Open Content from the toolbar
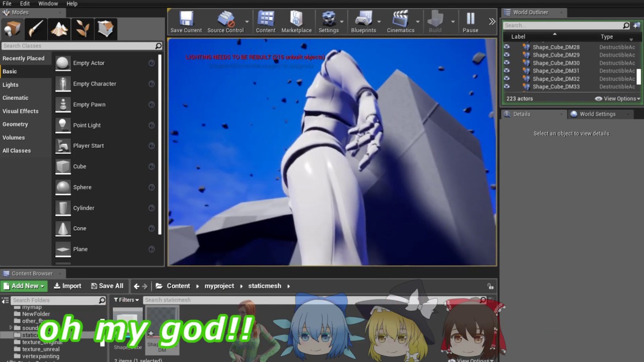The image size is (644, 362). (266, 23)
